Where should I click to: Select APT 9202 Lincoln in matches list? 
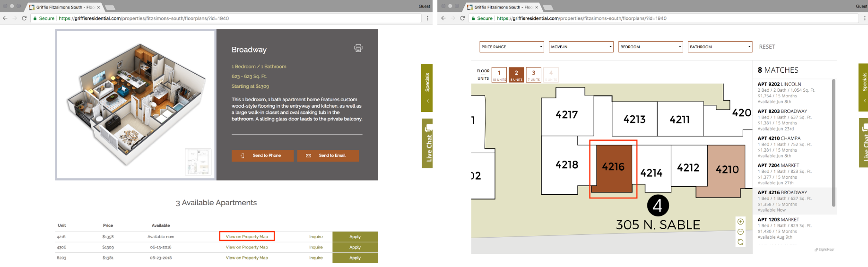point(794,93)
